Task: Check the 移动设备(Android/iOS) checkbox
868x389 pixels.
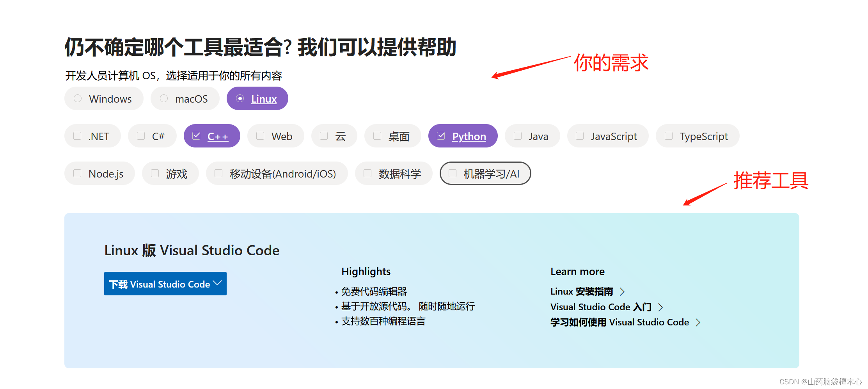Action: tap(277, 174)
